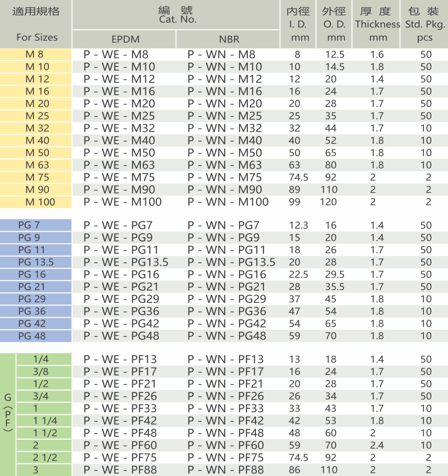The height and width of the screenshot is (476, 448).
Task: Click I.D. value 86 in PF88 row
Action: tap(294, 470)
